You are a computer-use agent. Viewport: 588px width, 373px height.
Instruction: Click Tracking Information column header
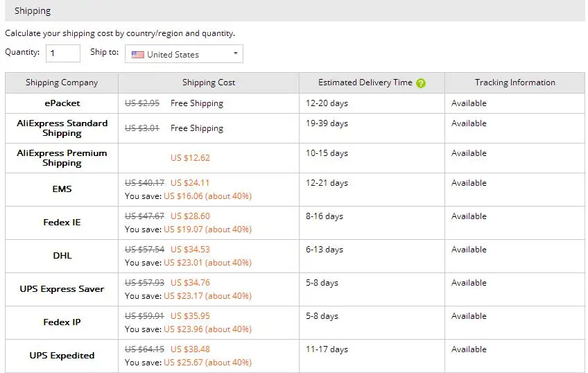(x=515, y=83)
